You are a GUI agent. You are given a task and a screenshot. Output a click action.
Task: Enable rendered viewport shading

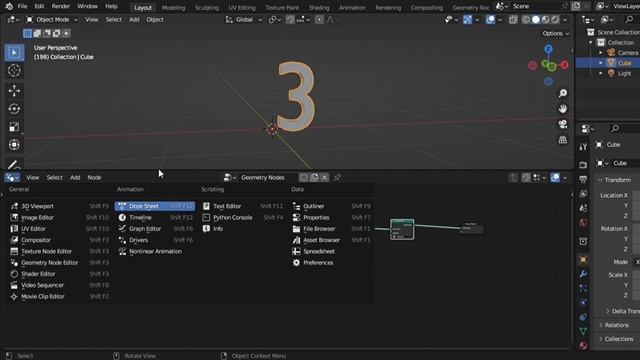pyautogui.click(x=556, y=20)
